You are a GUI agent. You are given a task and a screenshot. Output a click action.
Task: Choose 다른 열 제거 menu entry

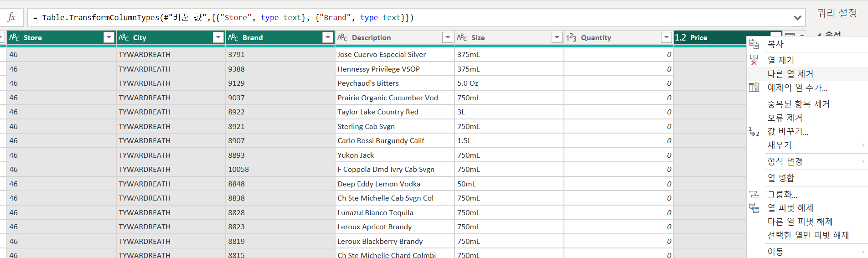tap(807, 74)
